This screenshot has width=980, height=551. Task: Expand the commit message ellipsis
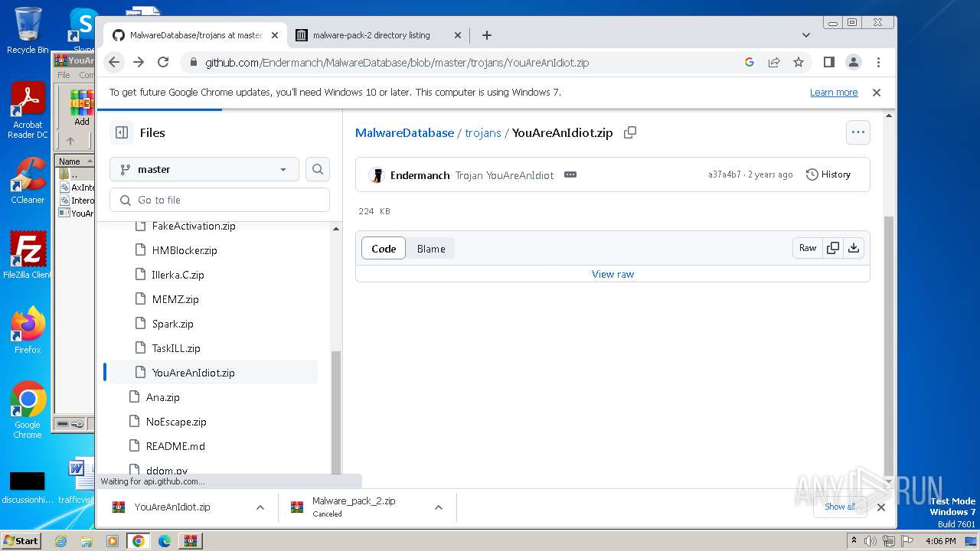570,174
